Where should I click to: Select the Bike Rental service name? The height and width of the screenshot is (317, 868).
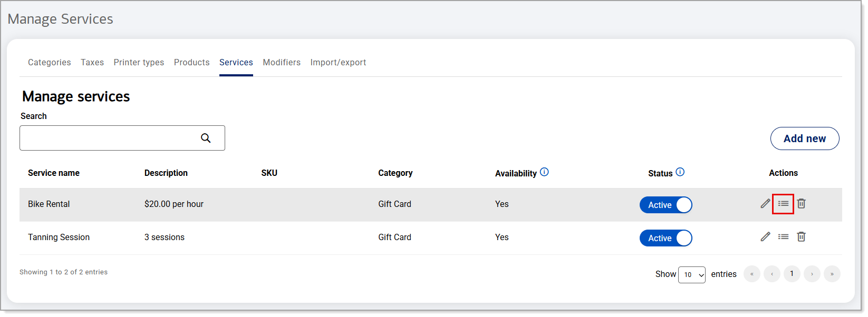tap(49, 204)
